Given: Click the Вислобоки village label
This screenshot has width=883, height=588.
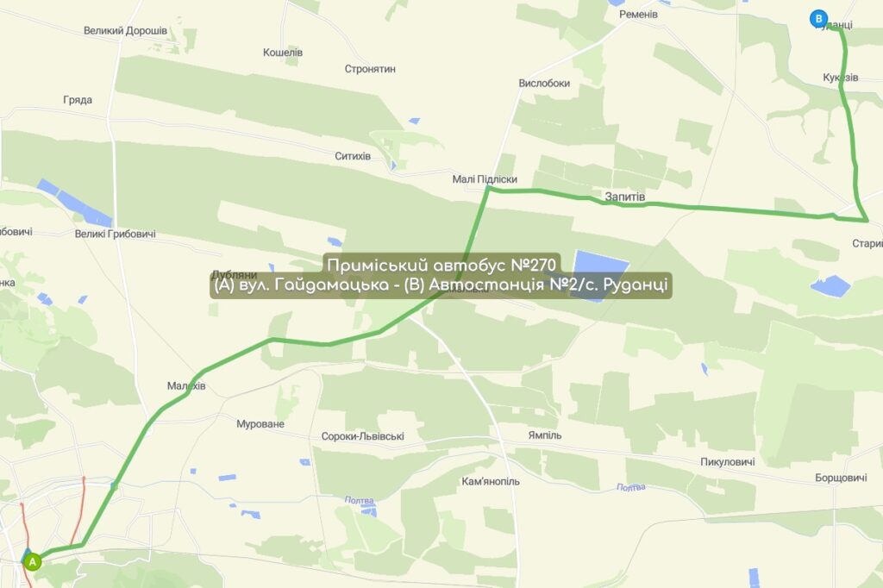Looking at the screenshot, I should coord(544,84).
